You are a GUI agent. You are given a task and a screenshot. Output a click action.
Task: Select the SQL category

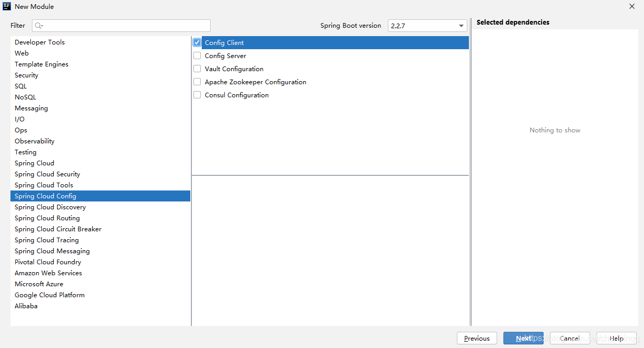(100, 86)
